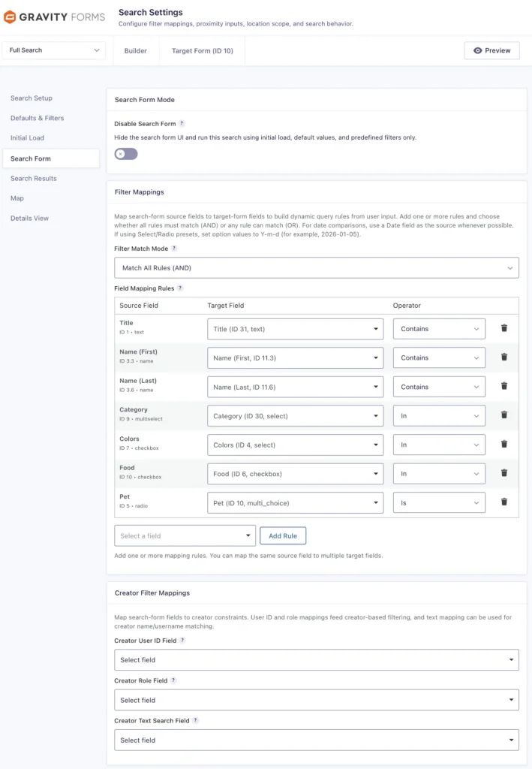Delete the Category mapping rule
The image size is (532, 769).
coord(504,415)
